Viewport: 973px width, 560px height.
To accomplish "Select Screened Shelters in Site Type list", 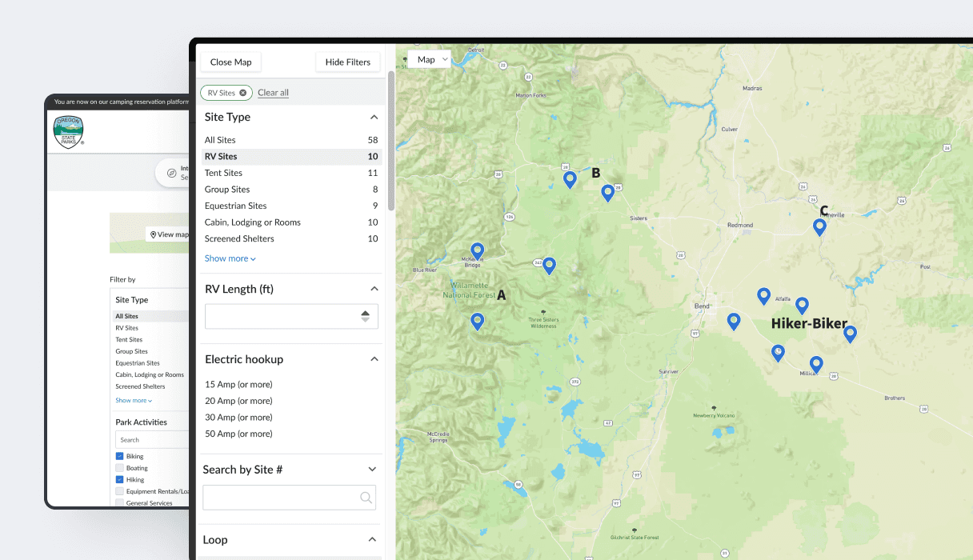I will click(291, 238).
